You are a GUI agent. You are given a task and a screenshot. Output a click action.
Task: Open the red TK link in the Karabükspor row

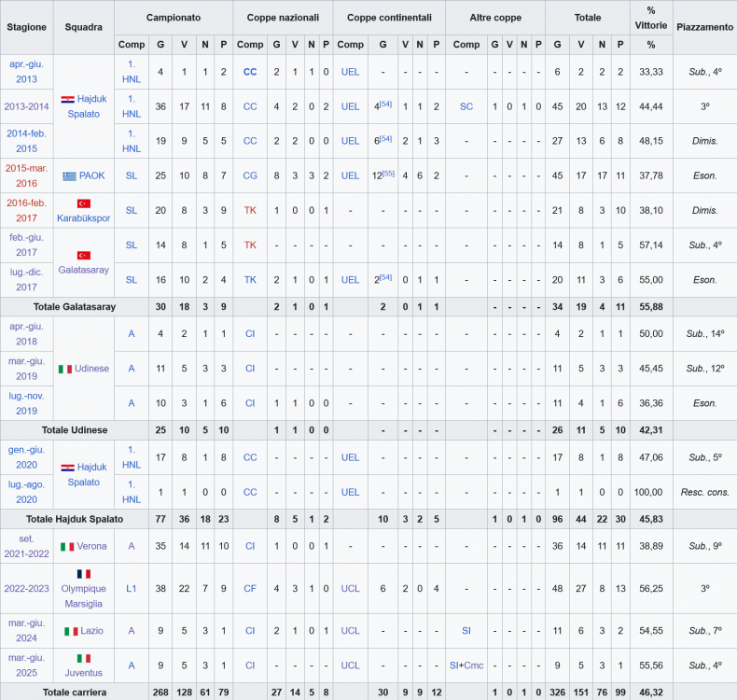(250, 211)
